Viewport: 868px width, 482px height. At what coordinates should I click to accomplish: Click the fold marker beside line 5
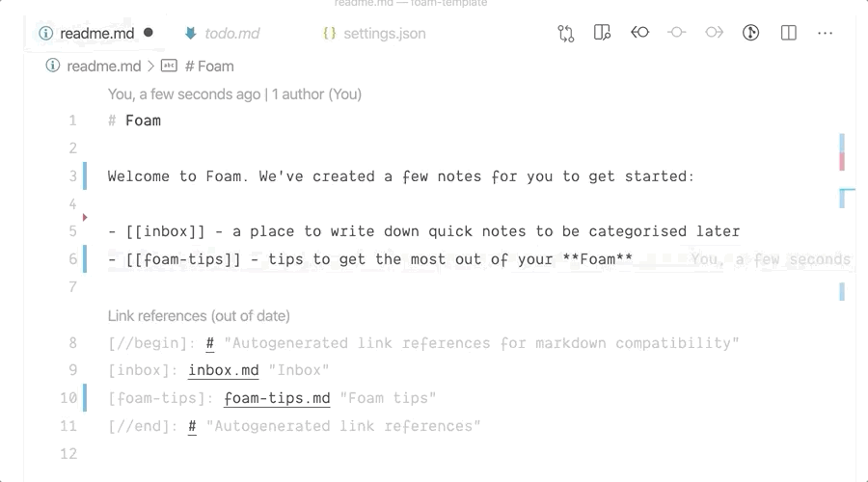click(85, 218)
